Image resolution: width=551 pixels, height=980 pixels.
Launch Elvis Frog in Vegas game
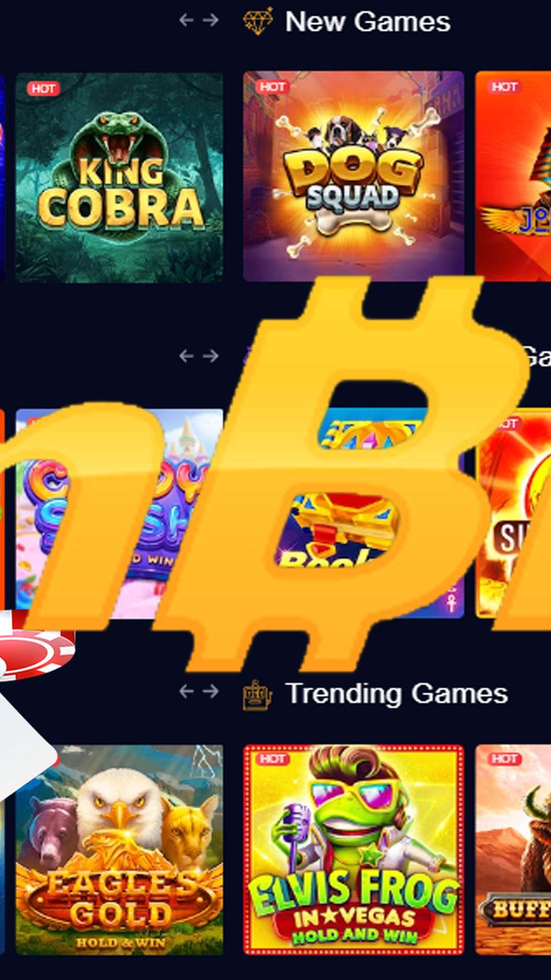click(354, 850)
